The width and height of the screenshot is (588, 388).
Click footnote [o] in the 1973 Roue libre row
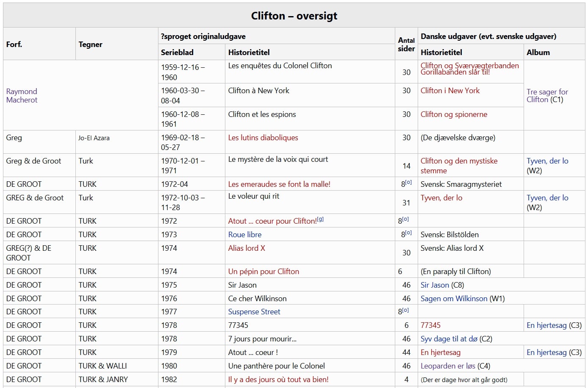[408, 233]
